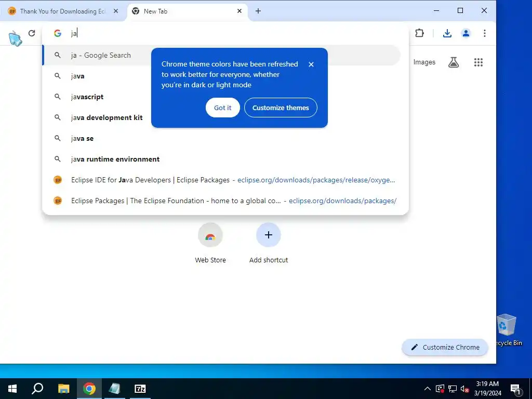Click the muted volume tray icon
Viewport: 532px width, 399px height.
coord(464,389)
